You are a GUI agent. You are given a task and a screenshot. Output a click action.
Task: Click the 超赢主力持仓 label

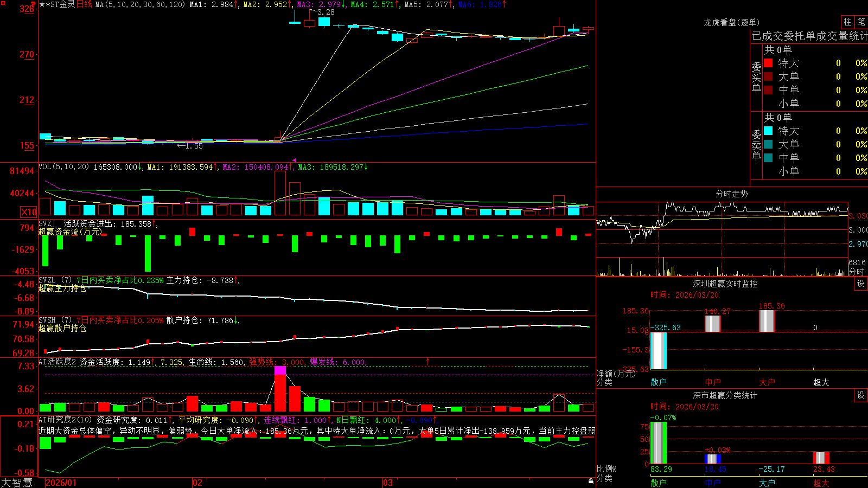[x=62, y=288]
